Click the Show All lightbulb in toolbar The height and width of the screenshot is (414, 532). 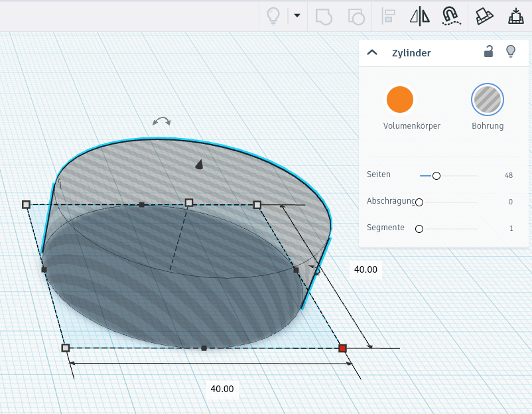coord(273,16)
